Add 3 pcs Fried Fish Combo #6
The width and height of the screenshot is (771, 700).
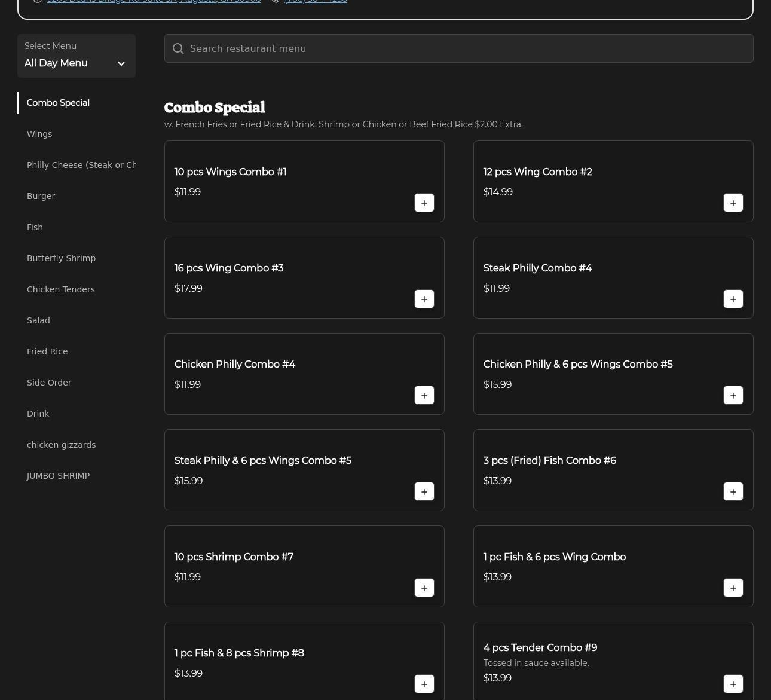click(x=733, y=492)
